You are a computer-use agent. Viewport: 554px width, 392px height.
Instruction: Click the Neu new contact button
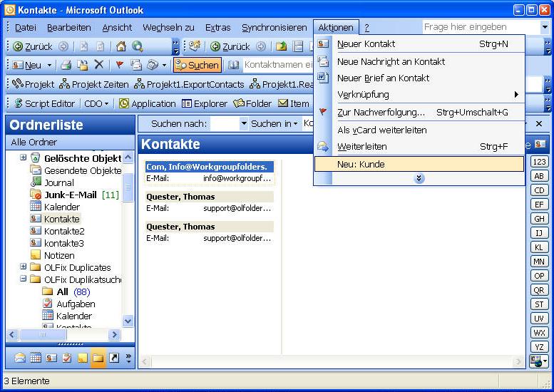click(x=27, y=65)
